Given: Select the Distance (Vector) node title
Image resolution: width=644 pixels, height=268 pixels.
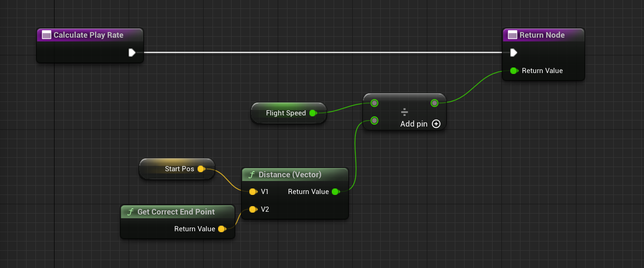Looking at the screenshot, I should 290,174.
